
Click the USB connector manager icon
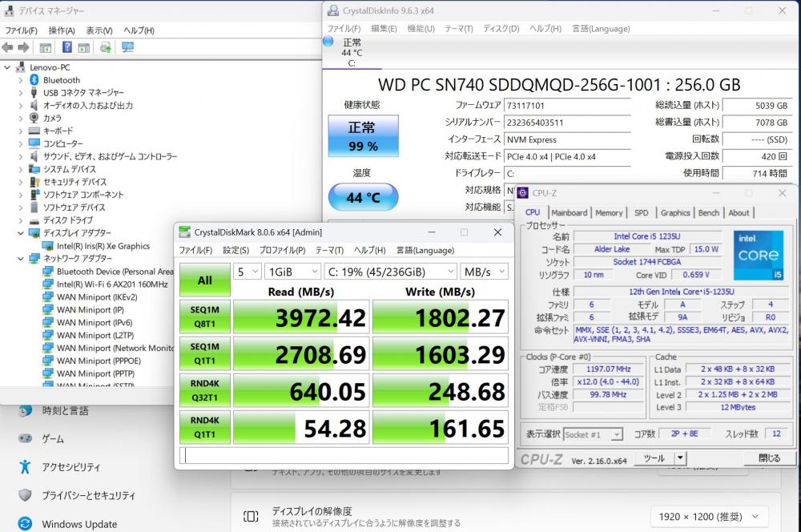click(34, 92)
